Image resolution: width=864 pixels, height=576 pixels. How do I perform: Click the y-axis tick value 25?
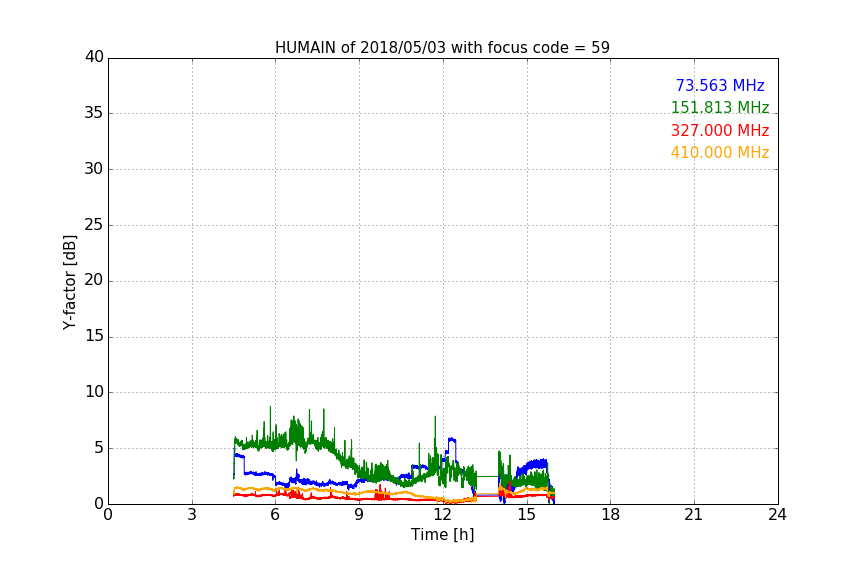coord(94,224)
